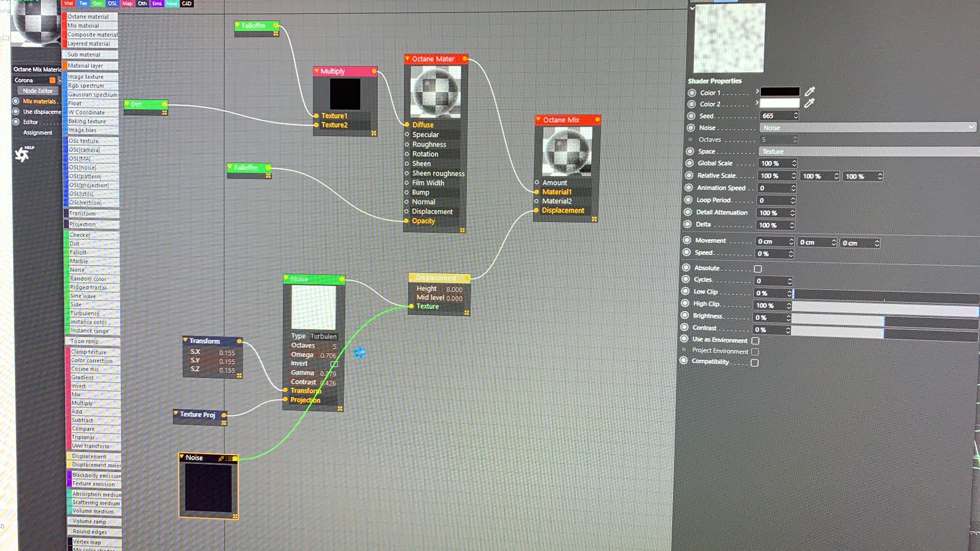Collapse the Octane Mix node triangle
This screenshot has height=551, width=980.
coord(538,119)
